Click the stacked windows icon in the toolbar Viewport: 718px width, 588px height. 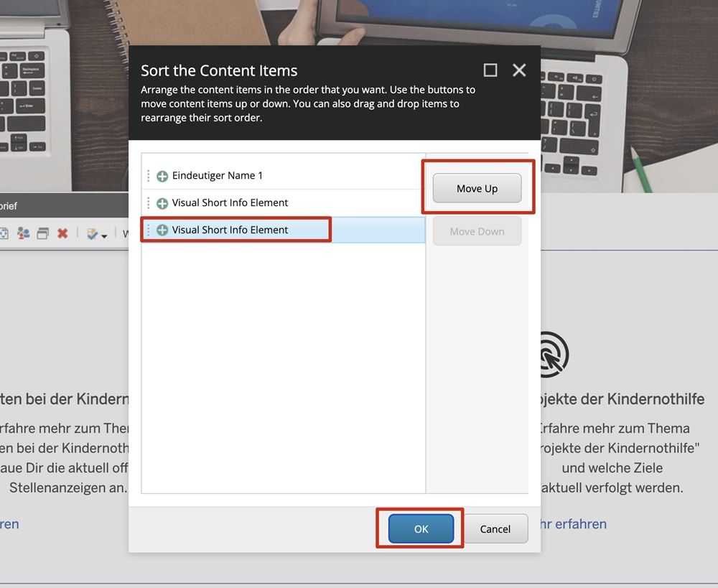(x=43, y=233)
